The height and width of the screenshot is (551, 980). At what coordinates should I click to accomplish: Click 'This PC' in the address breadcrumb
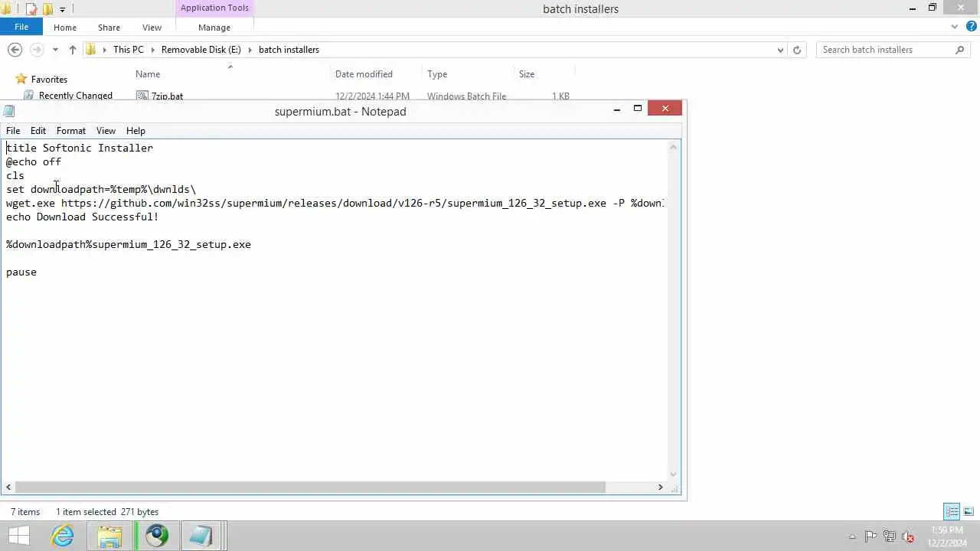click(x=128, y=50)
